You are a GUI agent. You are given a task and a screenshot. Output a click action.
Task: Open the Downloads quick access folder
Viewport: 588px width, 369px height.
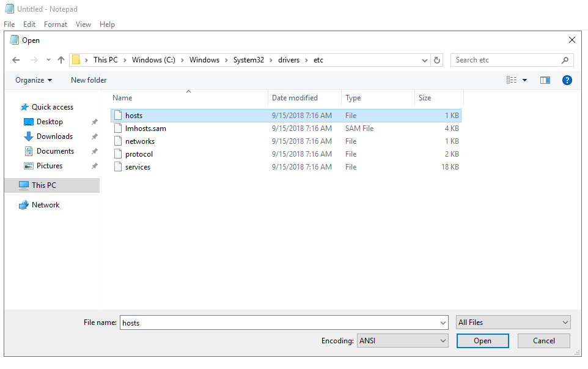(x=54, y=136)
